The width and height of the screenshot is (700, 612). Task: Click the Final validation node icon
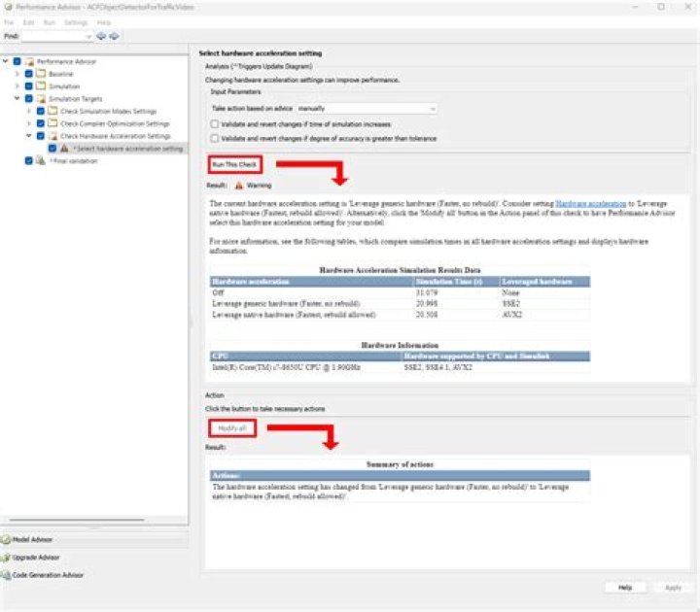[x=41, y=160]
